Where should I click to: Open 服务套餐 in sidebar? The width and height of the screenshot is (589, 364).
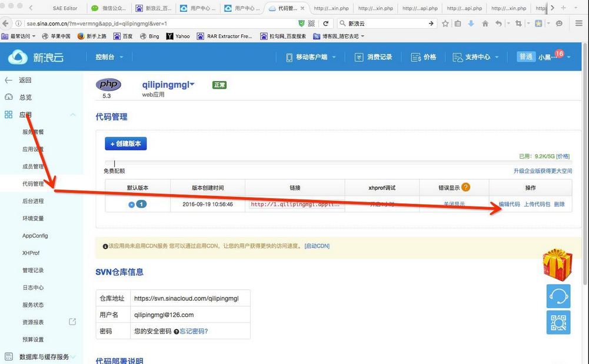pyautogui.click(x=33, y=132)
